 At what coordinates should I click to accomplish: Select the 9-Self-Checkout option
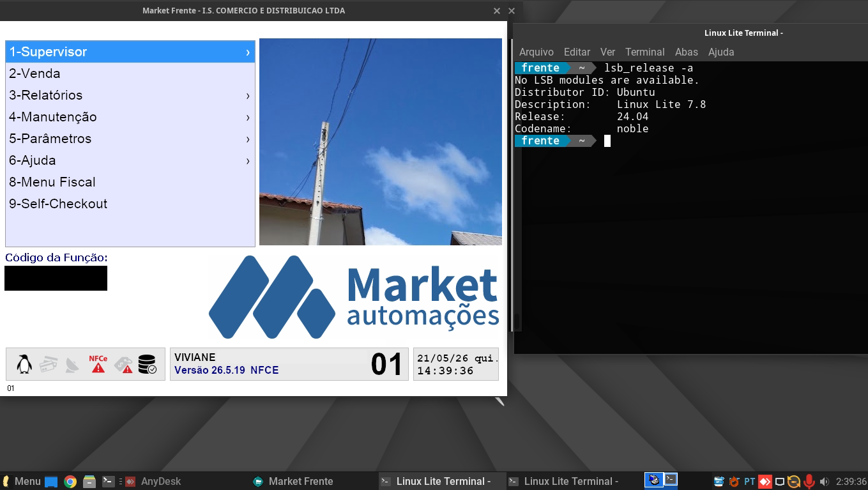130,204
